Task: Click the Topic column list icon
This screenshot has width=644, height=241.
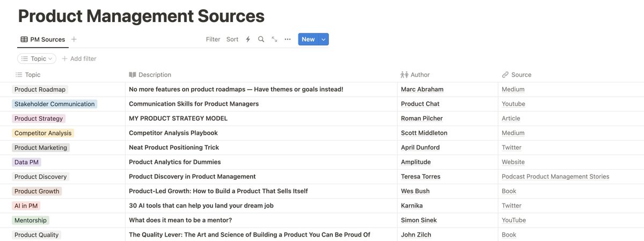Action: 19,75
